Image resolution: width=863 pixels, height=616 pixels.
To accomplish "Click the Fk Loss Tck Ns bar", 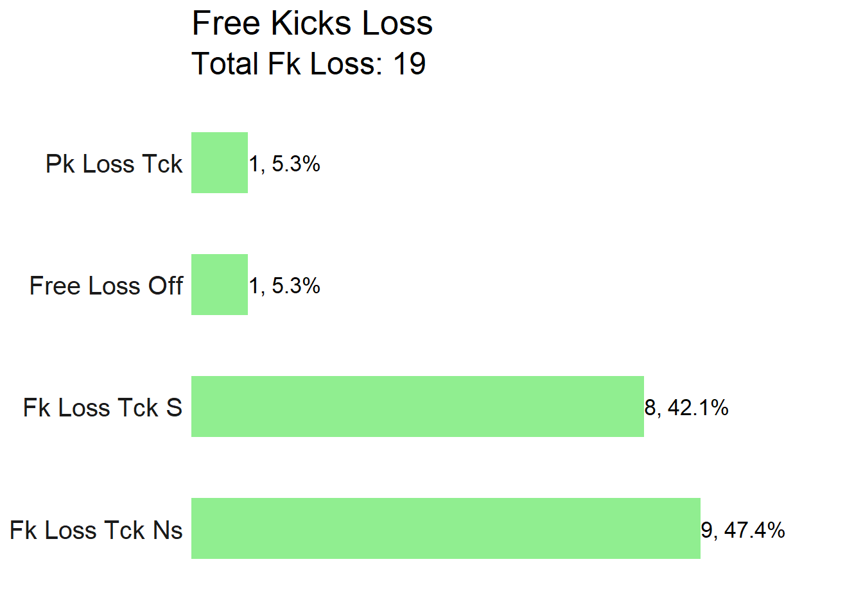I will pos(446,528).
